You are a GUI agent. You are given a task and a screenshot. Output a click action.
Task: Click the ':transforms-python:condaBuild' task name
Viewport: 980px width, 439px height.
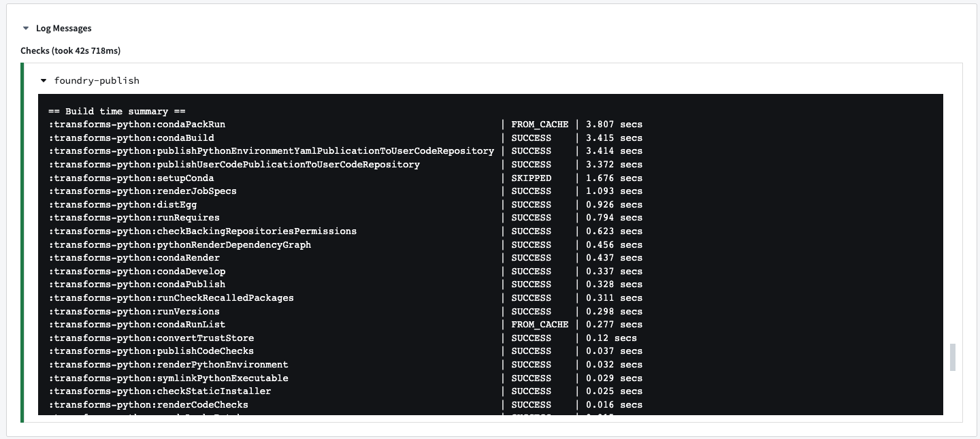pos(131,138)
